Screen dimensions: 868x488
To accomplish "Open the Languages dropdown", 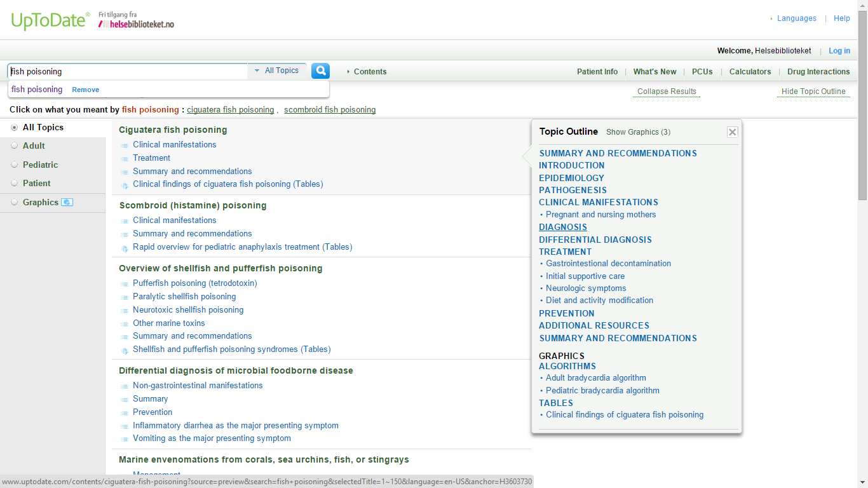I will point(793,18).
